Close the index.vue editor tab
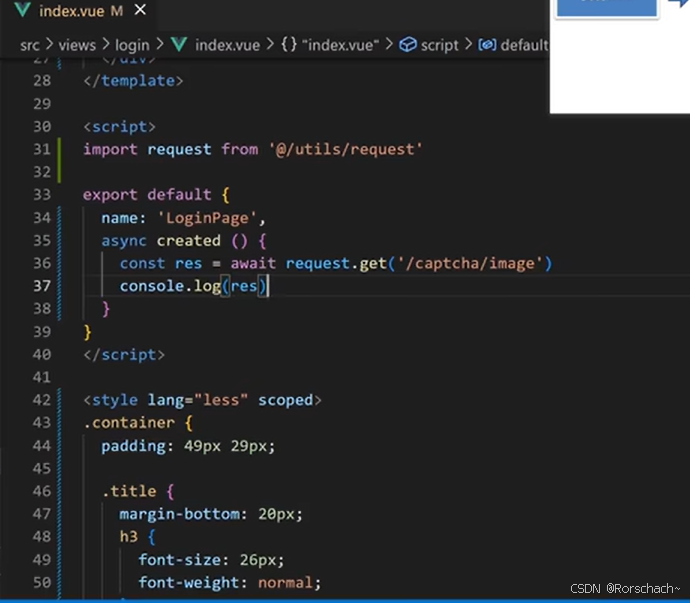Viewport: 690px width, 603px height. 140,9
